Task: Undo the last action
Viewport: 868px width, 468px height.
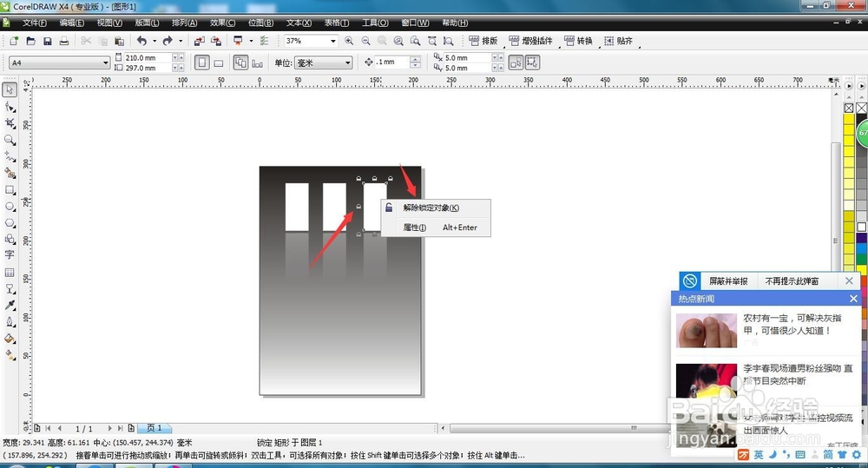Action: pyautogui.click(x=141, y=41)
